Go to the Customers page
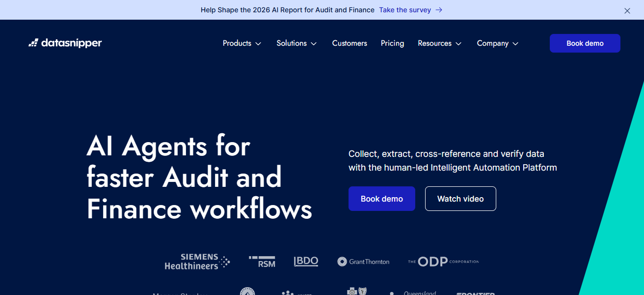The height and width of the screenshot is (295, 644). (349, 43)
